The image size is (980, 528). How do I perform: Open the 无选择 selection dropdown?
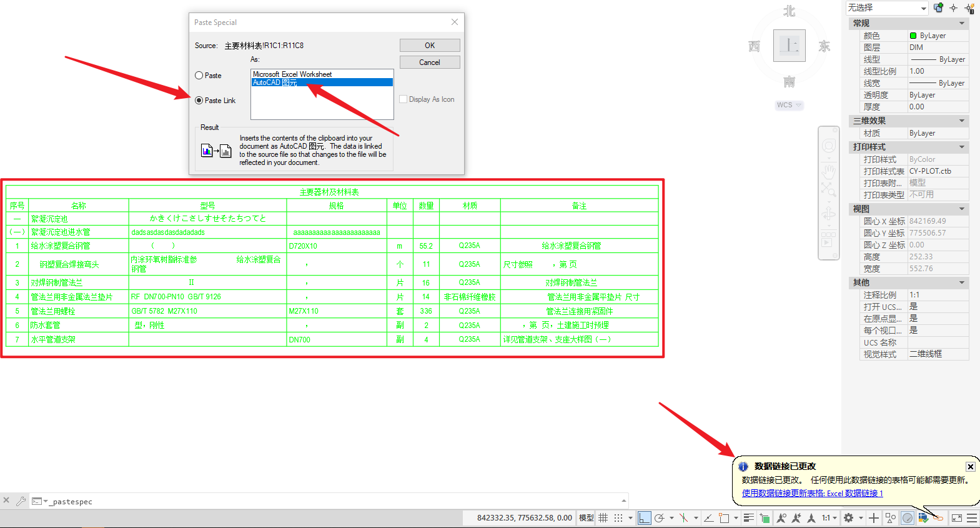pos(887,7)
